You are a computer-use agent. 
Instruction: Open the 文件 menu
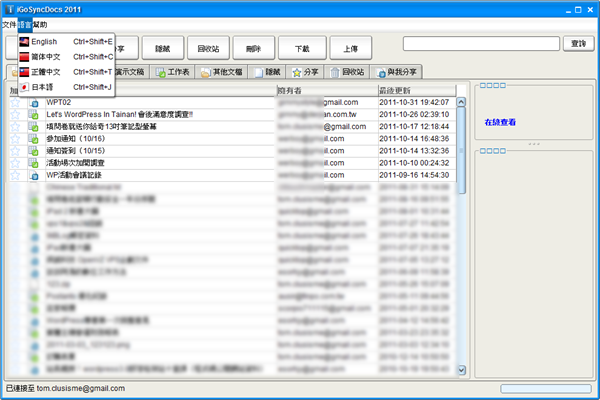[9, 25]
